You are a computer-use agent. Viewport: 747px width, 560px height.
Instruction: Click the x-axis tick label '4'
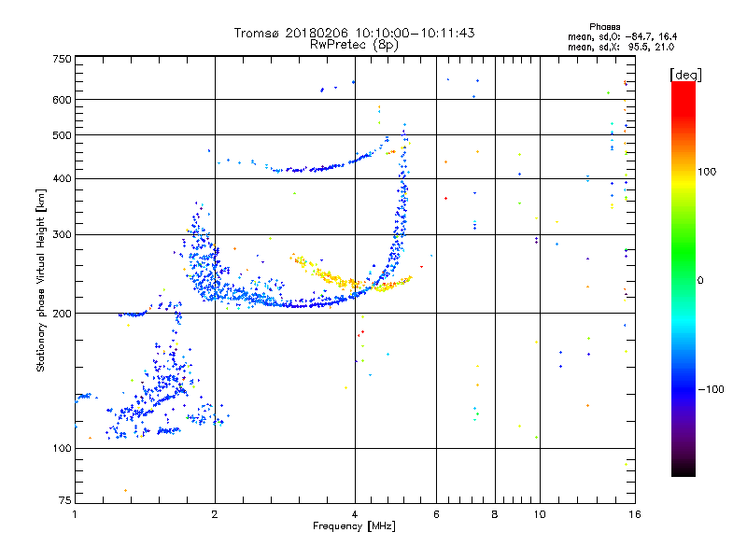355,514
